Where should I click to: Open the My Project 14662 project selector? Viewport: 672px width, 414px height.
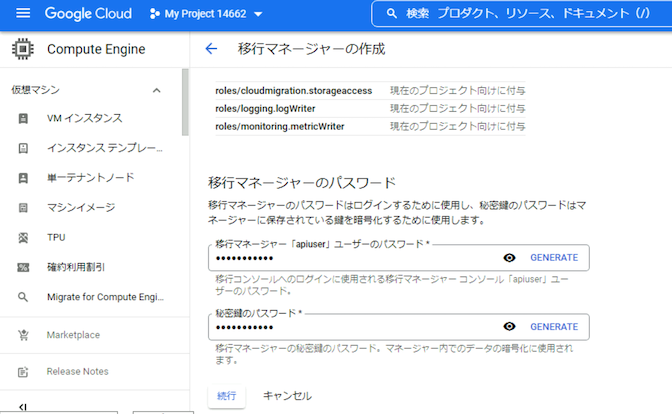click(x=206, y=14)
